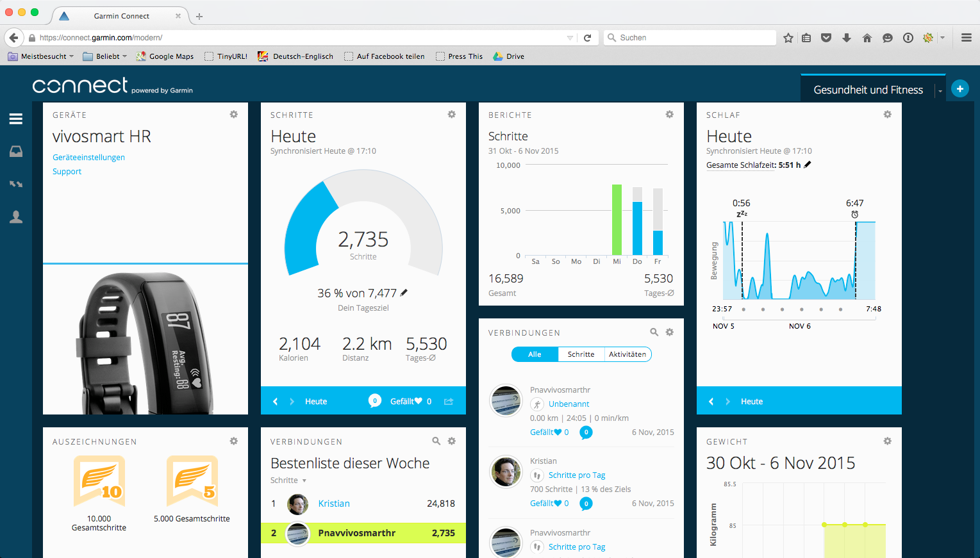Screen dimensions: 980x558
Task: Switch Verbindungen filter to Schritte
Action: 581,354
